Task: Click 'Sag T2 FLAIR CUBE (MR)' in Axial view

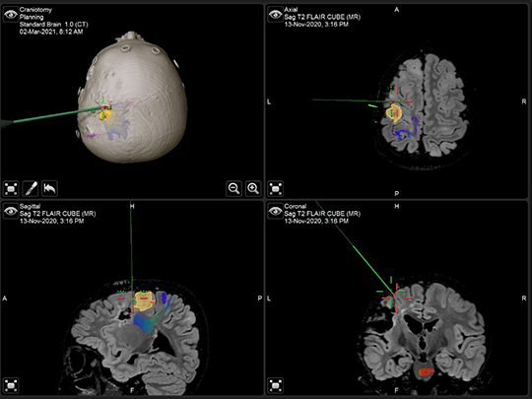Action: pyautogui.click(x=322, y=17)
